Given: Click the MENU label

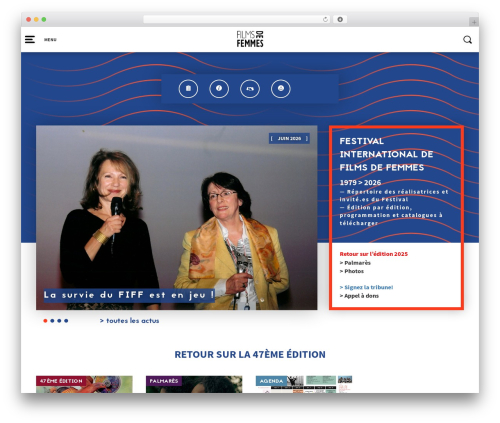Looking at the screenshot, I should (50, 40).
